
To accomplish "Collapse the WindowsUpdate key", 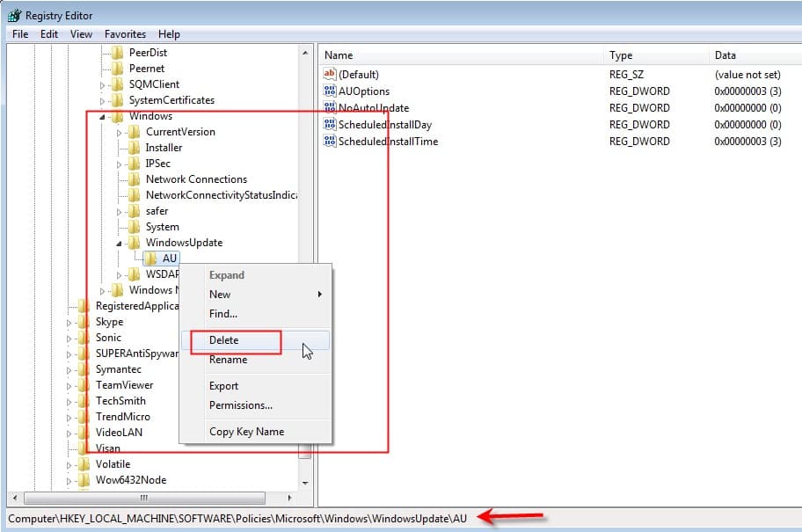I will 119,244.
